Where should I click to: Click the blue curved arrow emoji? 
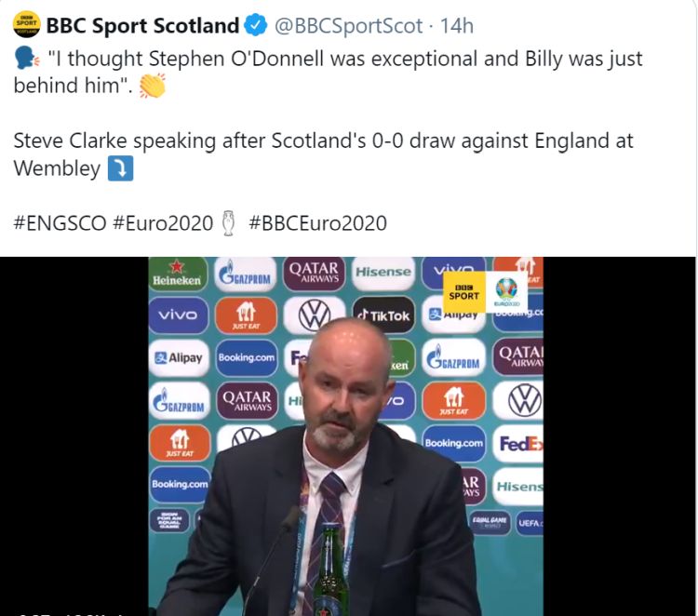120,168
